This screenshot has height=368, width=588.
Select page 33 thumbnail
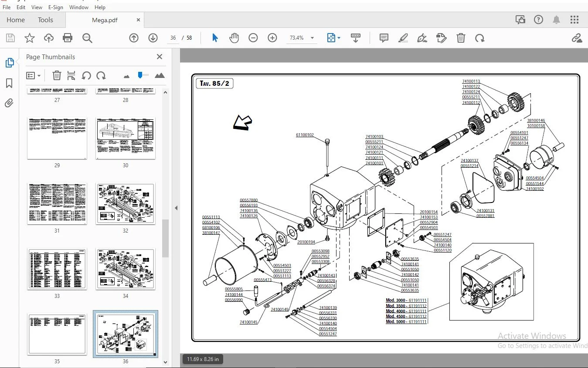[x=57, y=269]
